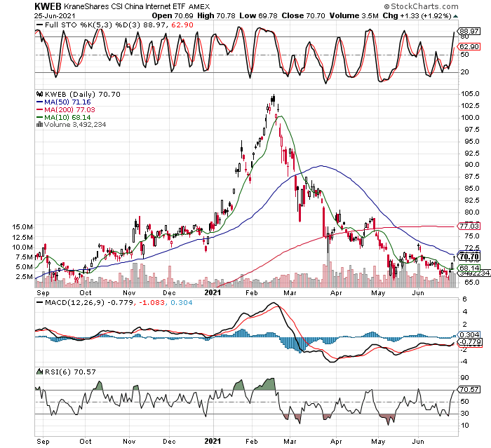Click the red MA(200) legend line swatch
The height and width of the screenshot is (448, 491).
coord(39,109)
